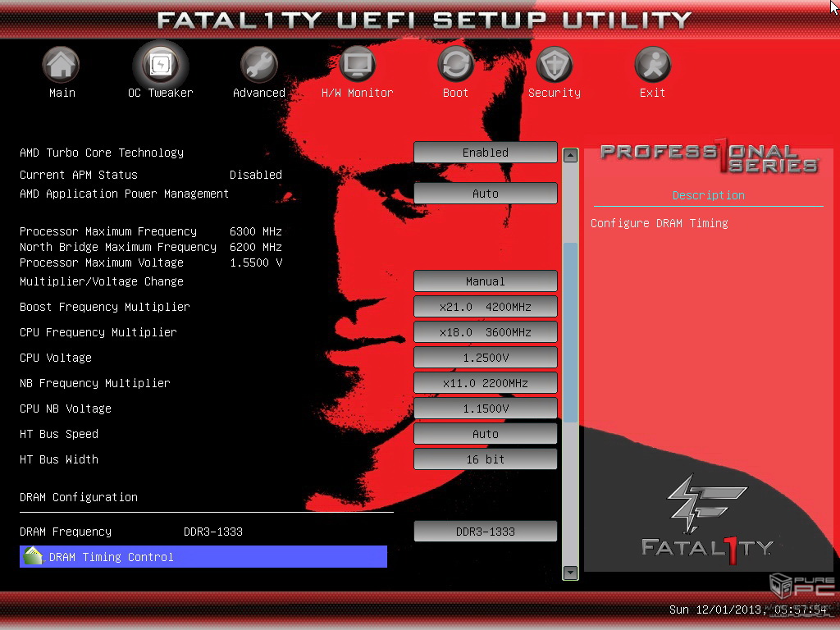Edit the CPU Voltage 1.2500V field

point(486,358)
